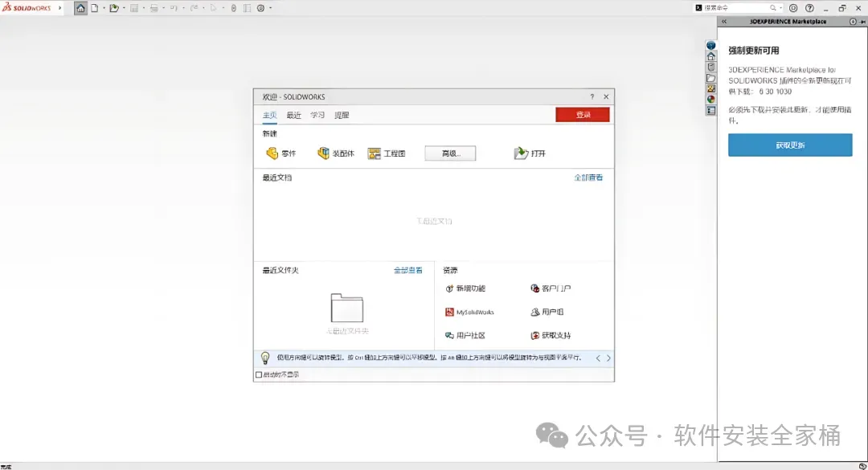Click the 工程图 (Drawing) icon in welcome dialog
Screen dimensions: 868x470
tap(375, 153)
